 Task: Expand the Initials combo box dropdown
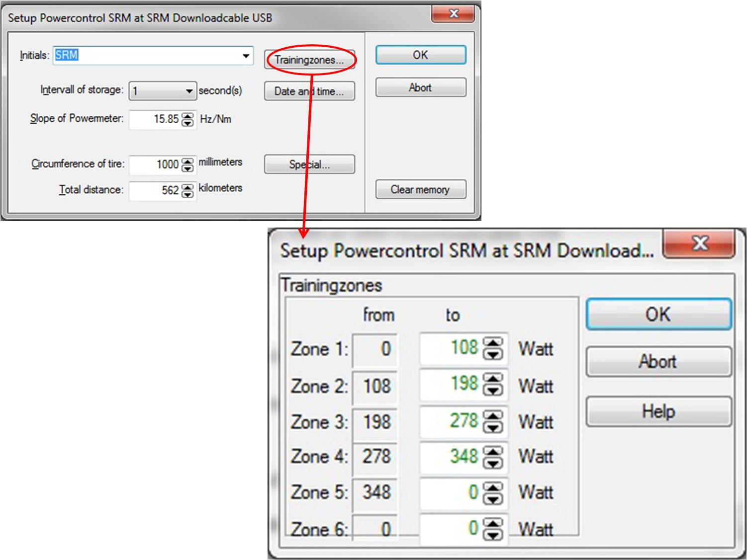point(246,55)
